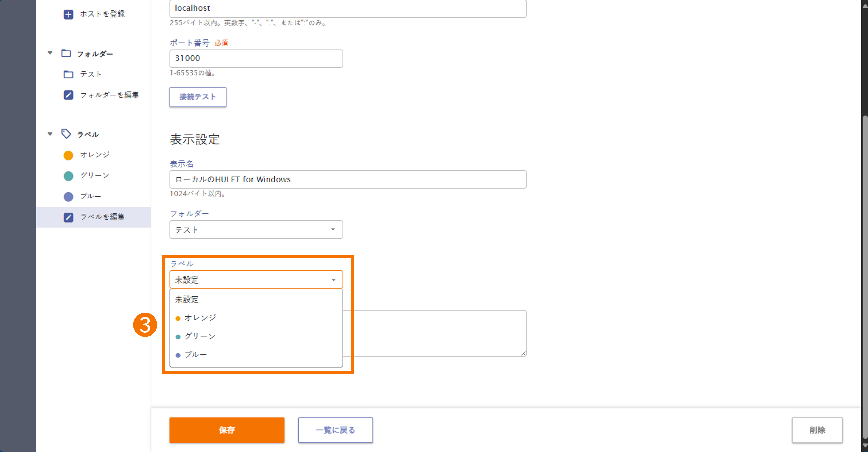Click the ラベル tag icon in sidebar
868x452 pixels.
coord(66,134)
